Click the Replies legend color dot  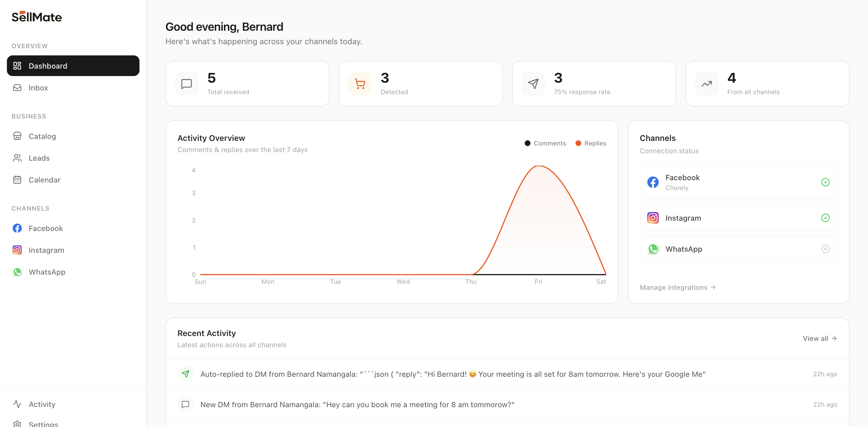579,143
